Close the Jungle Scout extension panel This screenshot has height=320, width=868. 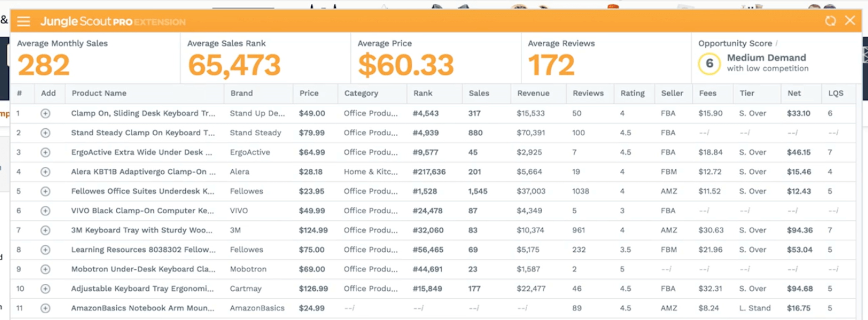click(850, 20)
